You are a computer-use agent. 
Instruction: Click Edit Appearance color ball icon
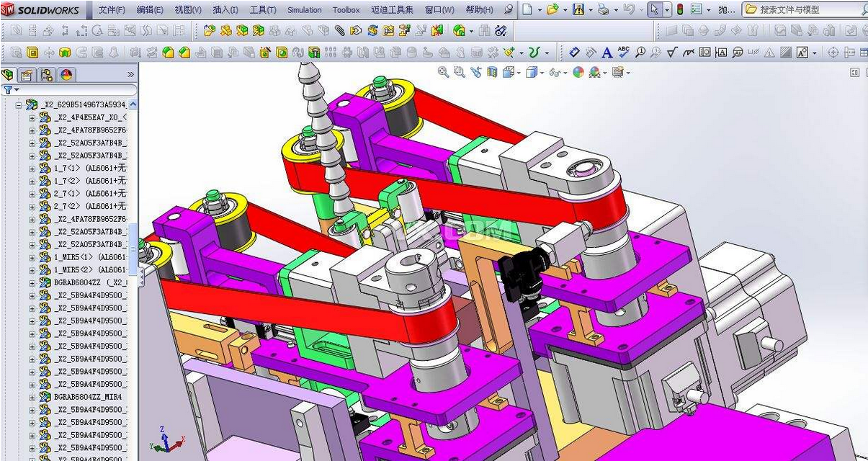(x=578, y=72)
